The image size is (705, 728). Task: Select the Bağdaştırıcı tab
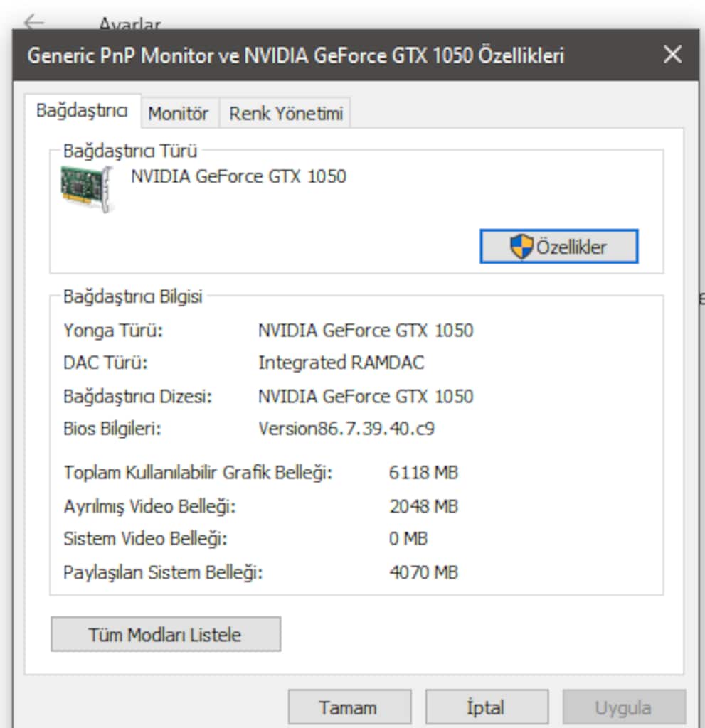tap(83, 111)
